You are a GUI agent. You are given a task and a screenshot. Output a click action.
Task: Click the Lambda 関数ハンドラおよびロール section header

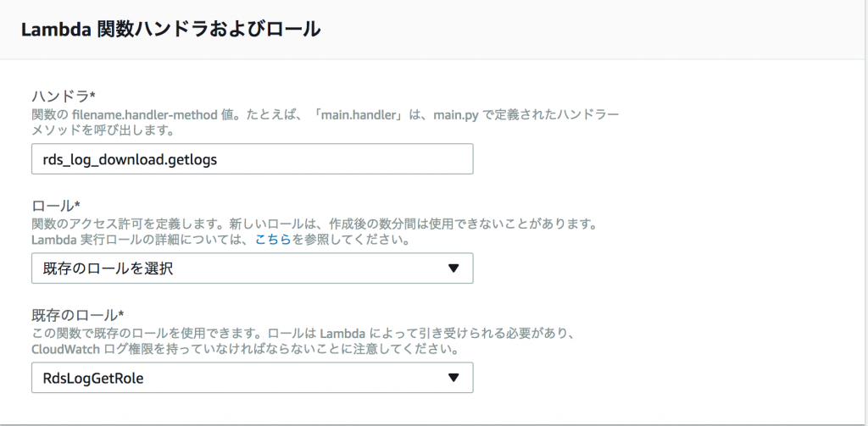click(170, 30)
